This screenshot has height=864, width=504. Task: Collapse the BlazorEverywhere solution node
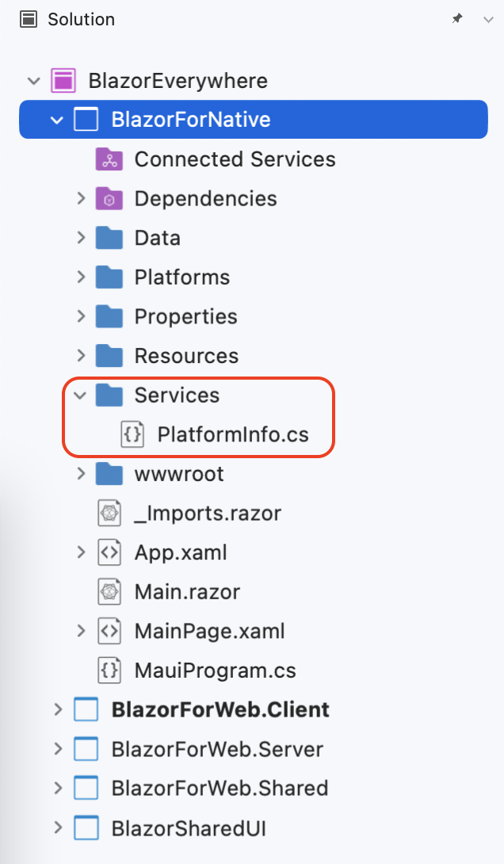pos(34,81)
